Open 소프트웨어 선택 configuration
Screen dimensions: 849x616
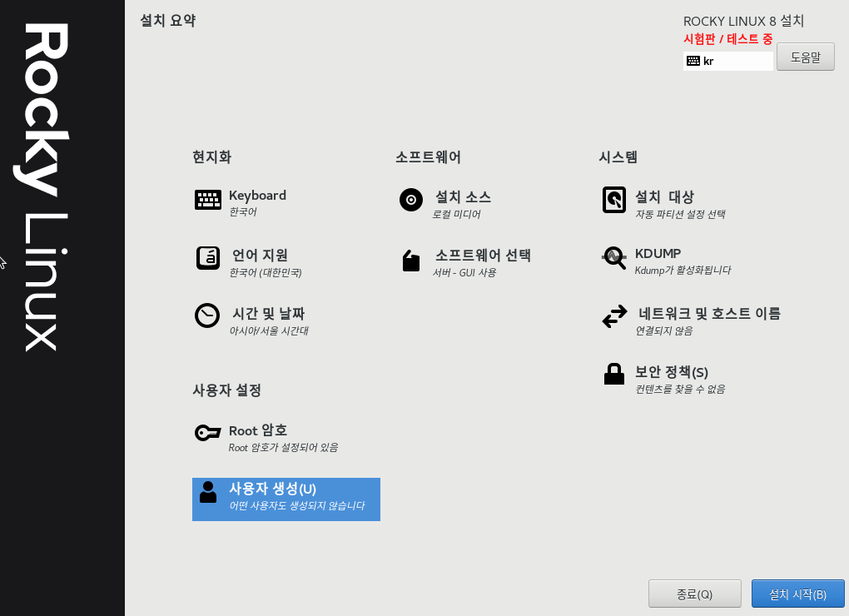coord(483,255)
